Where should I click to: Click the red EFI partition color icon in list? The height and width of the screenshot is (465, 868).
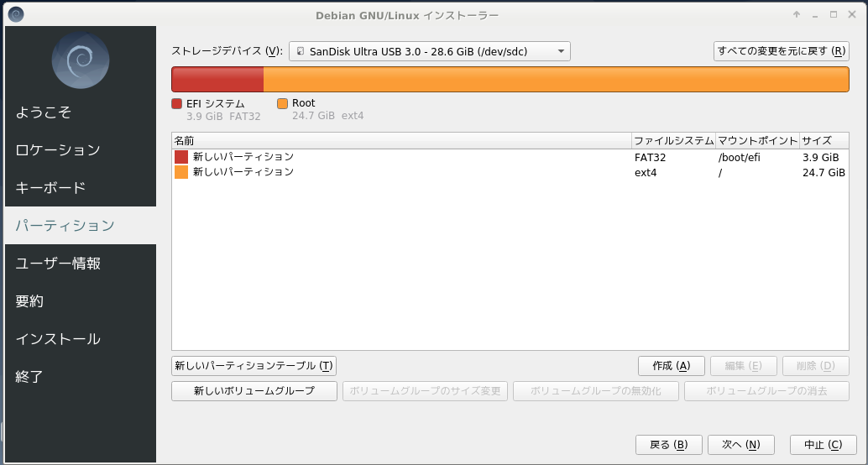click(x=181, y=157)
